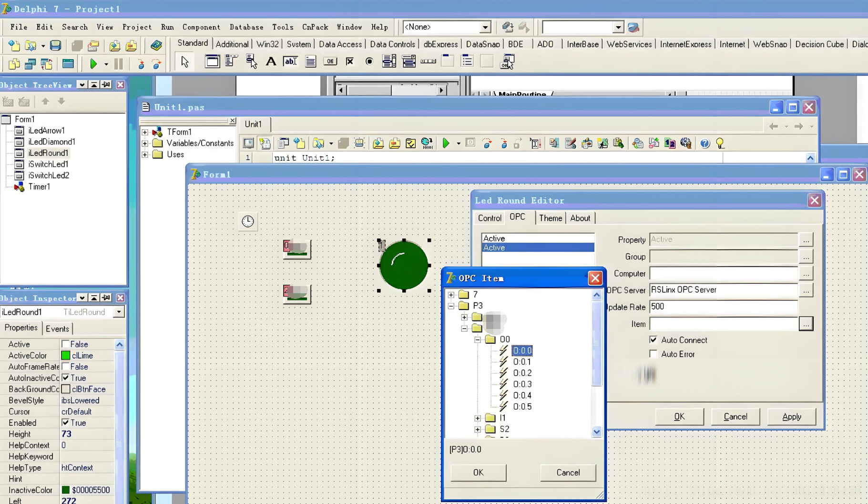The width and height of the screenshot is (868, 504).
Task: Switch to the Theme tab
Action: (551, 218)
